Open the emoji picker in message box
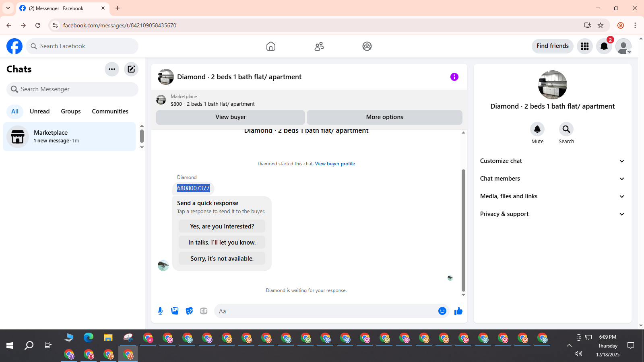Viewport: 644px width, 362px height. 442,311
